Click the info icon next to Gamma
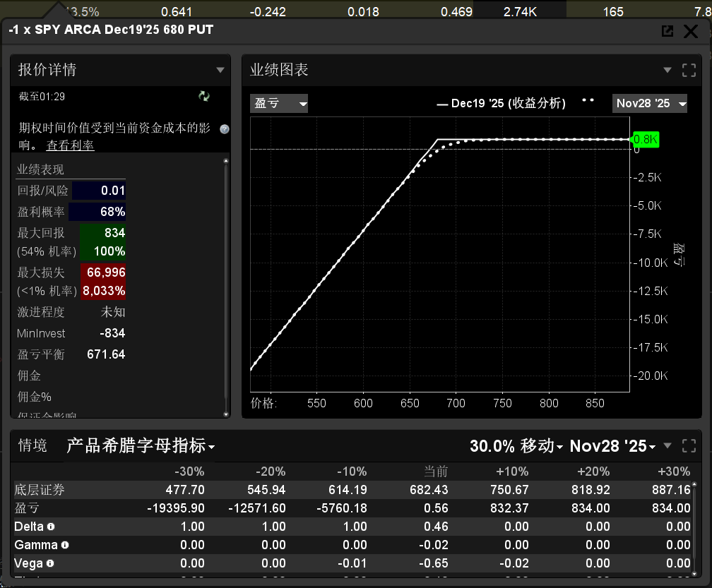The width and height of the screenshot is (712, 588). (x=65, y=545)
